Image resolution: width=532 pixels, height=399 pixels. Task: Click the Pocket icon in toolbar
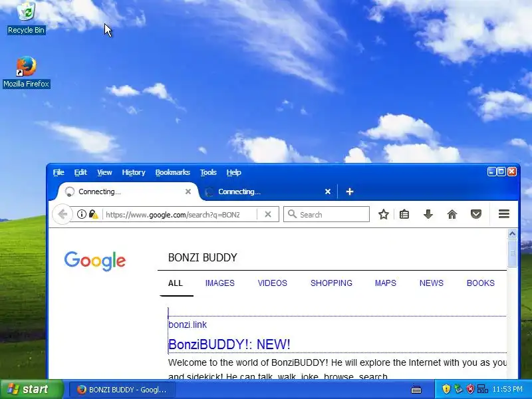(476, 214)
